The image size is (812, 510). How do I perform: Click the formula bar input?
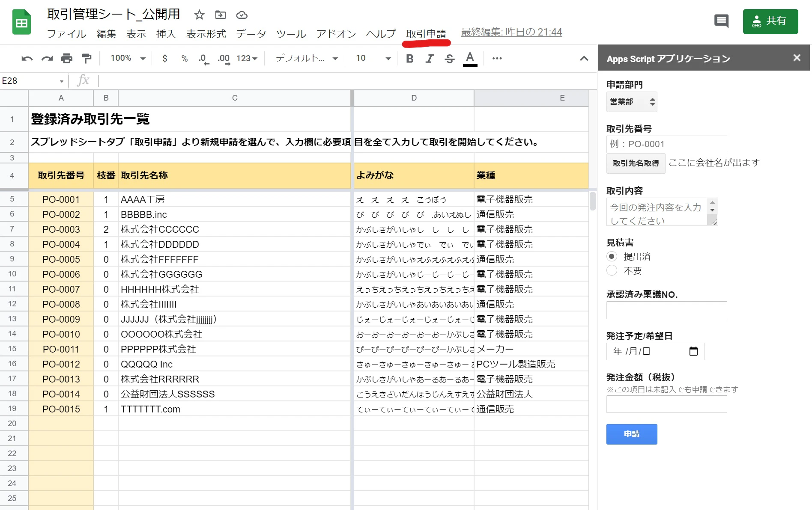pyautogui.click(x=347, y=80)
